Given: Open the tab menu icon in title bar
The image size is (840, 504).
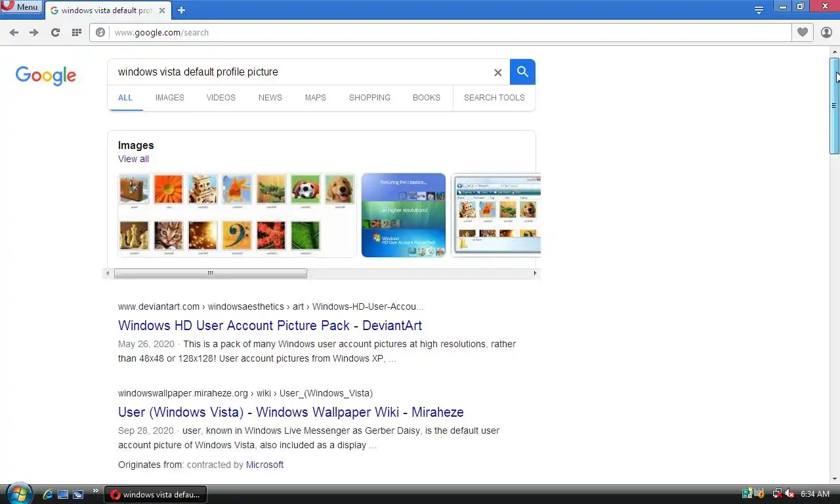Looking at the screenshot, I should coord(759,10).
